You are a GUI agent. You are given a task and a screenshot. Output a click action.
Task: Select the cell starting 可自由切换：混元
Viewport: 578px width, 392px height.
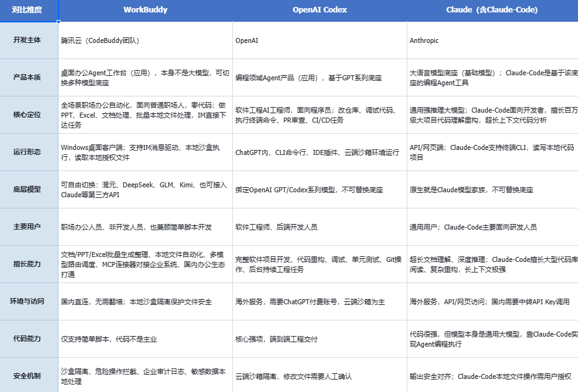coord(145,189)
